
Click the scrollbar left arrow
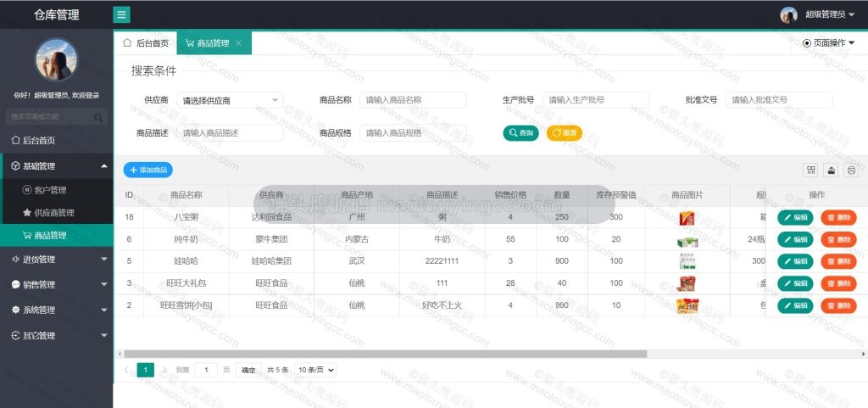pos(119,354)
